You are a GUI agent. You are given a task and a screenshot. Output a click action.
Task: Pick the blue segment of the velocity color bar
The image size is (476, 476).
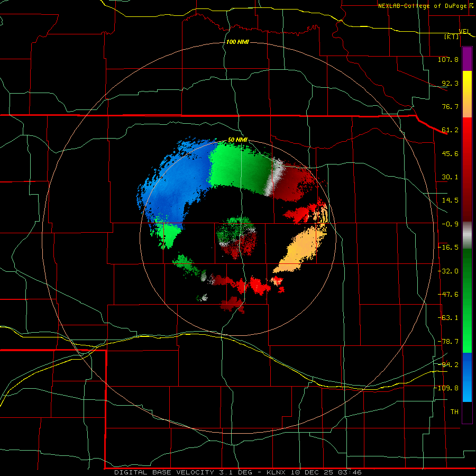click(x=467, y=377)
